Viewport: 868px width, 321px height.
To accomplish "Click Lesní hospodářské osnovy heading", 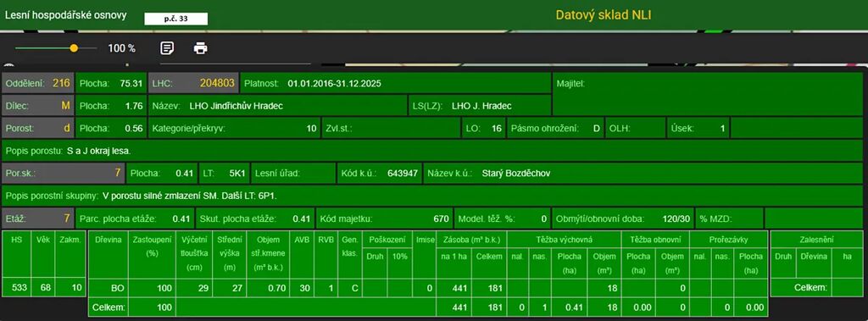I will [66, 15].
